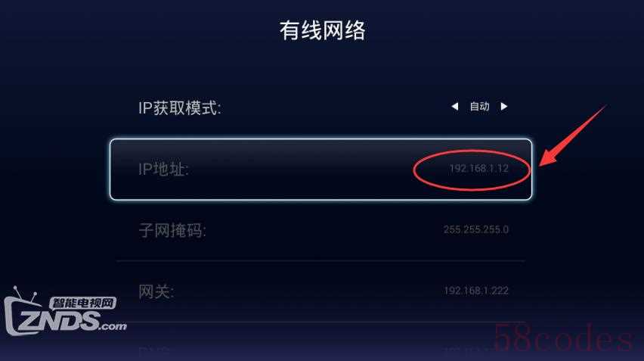Click the 有线网络 page title

pyautogui.click(x=323, y=30)
